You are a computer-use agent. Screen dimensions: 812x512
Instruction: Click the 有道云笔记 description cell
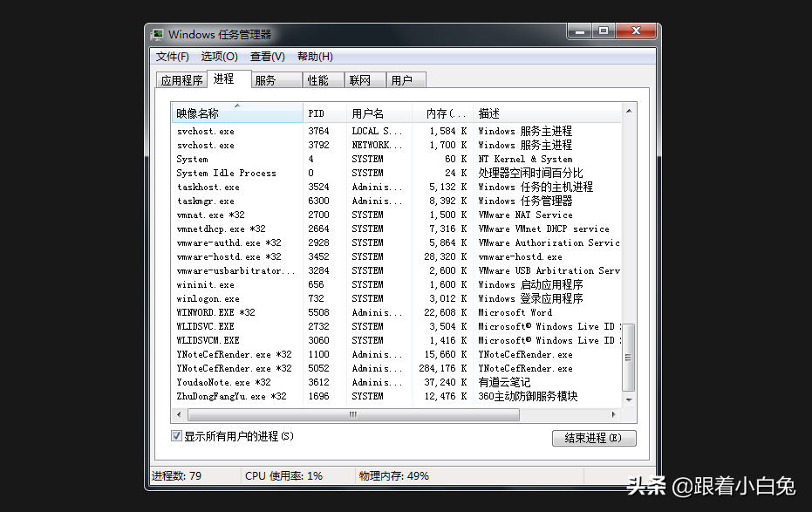504,383
